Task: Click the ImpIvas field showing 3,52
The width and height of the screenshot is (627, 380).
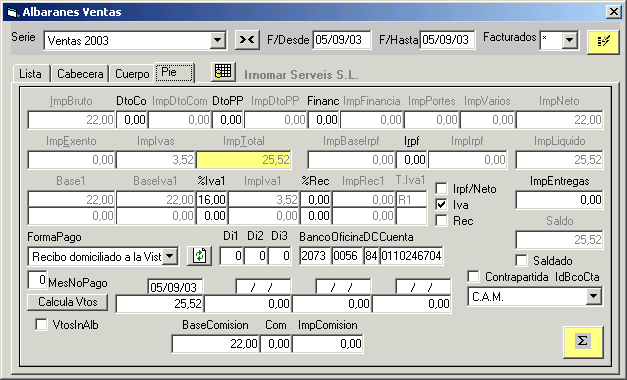Action: tap(156, 160)
